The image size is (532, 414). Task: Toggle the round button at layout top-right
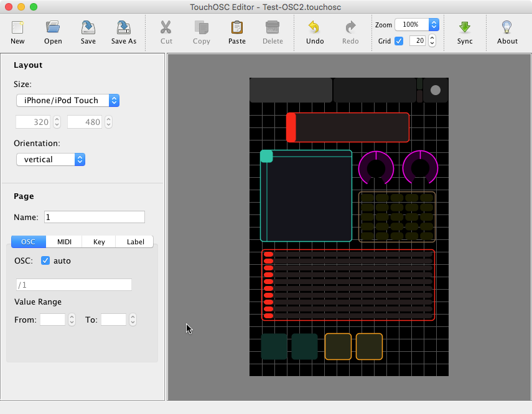436,90
